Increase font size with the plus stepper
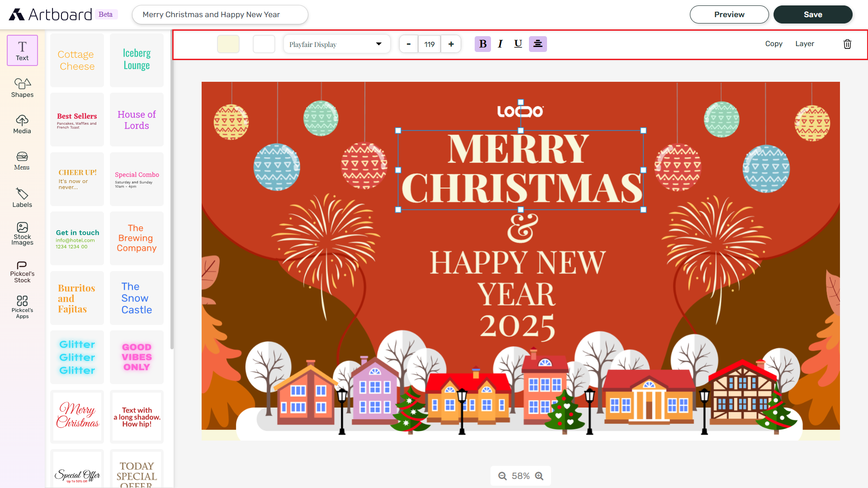Viewport: 868px width, 488px height. (x=451, y=44)
